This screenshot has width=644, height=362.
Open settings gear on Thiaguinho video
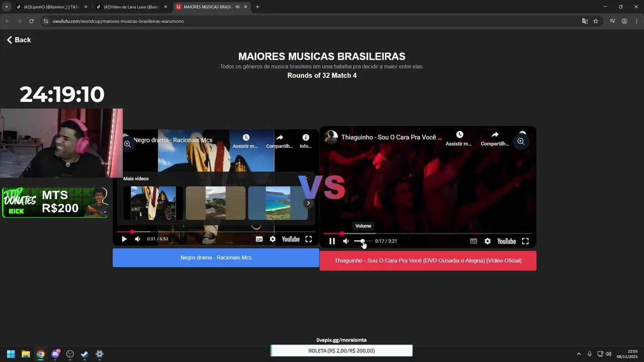point(488,241)
